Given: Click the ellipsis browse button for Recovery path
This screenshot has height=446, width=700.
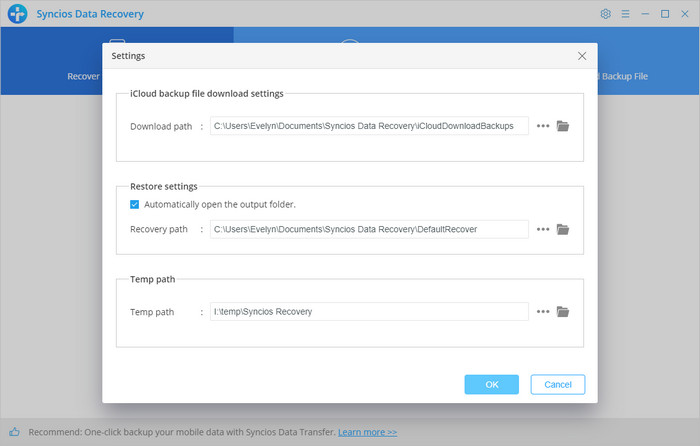Looking at the screenshot, I should click(543, 229).
